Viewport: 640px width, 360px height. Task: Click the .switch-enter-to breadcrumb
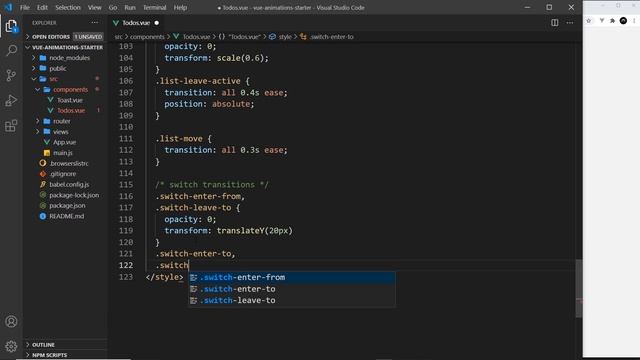[327, 37]
